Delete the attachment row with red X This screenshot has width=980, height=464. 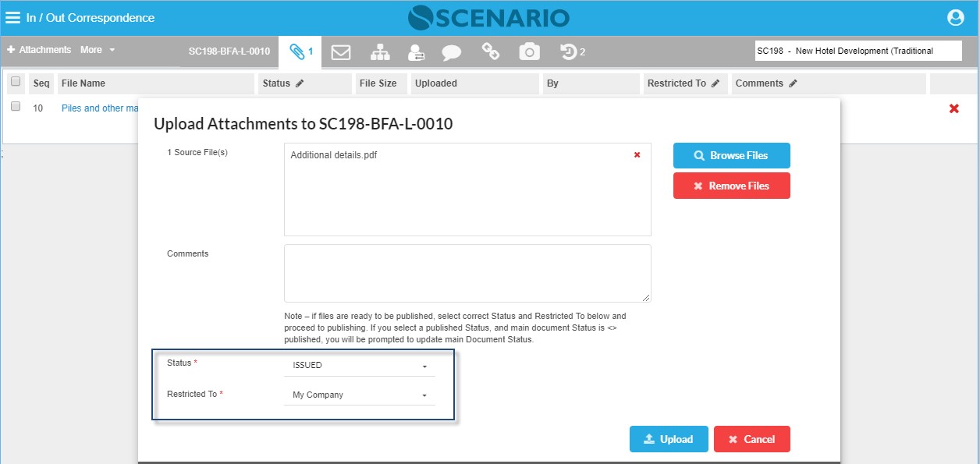(x=953, y=108)
